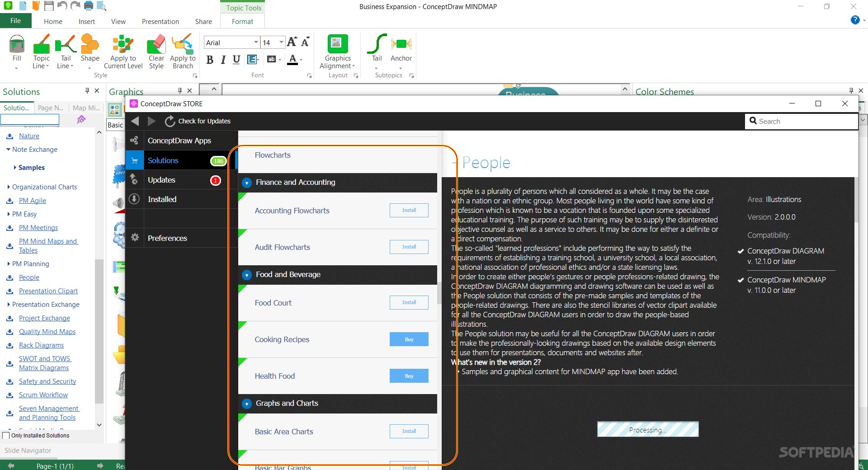
Task: Install Accounting Flowcharts solution
Action: (409, 210)
